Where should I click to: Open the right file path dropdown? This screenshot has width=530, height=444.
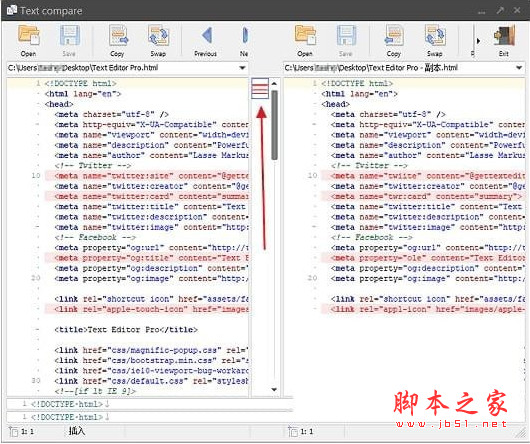[x=519, y=68]
